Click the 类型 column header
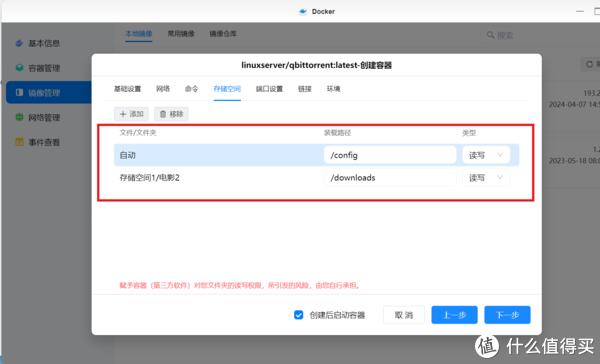 469,133
